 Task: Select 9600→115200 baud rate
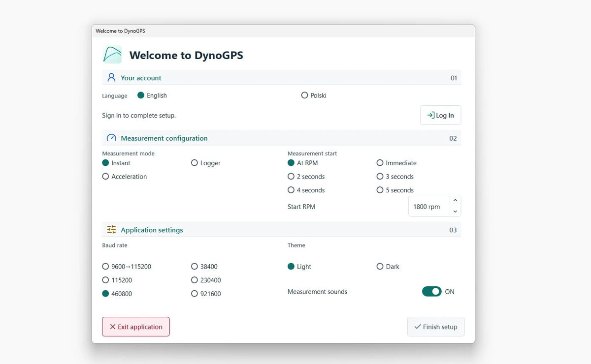coord(127,267)
